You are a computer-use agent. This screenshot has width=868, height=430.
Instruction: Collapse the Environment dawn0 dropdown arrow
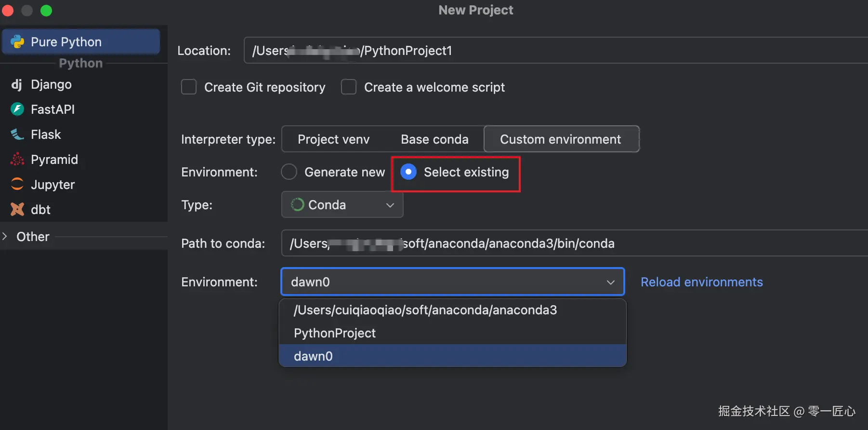coord(611,282)
